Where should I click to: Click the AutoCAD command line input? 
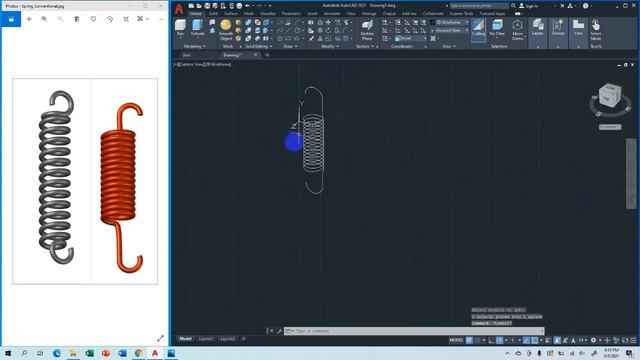tap(414, 331)
